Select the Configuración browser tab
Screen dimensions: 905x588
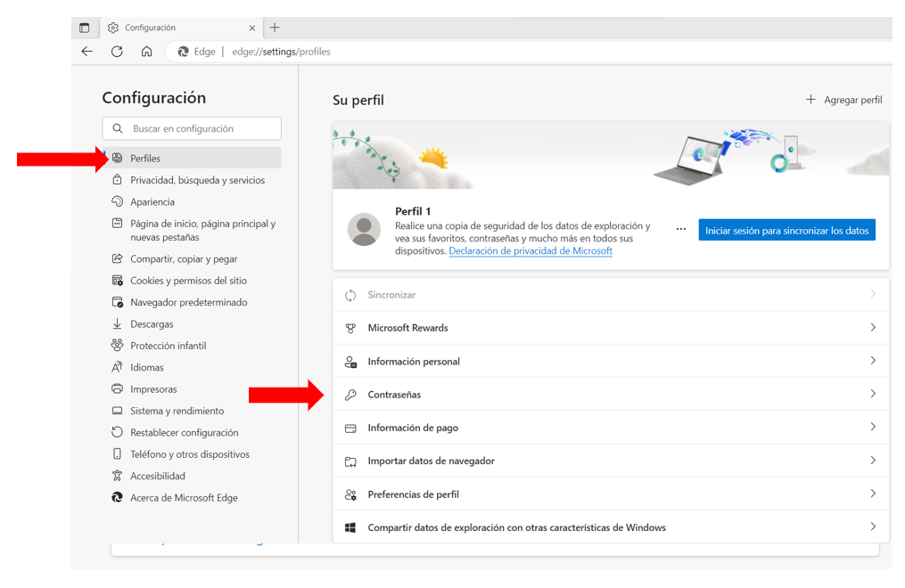[x=181, y=28]
